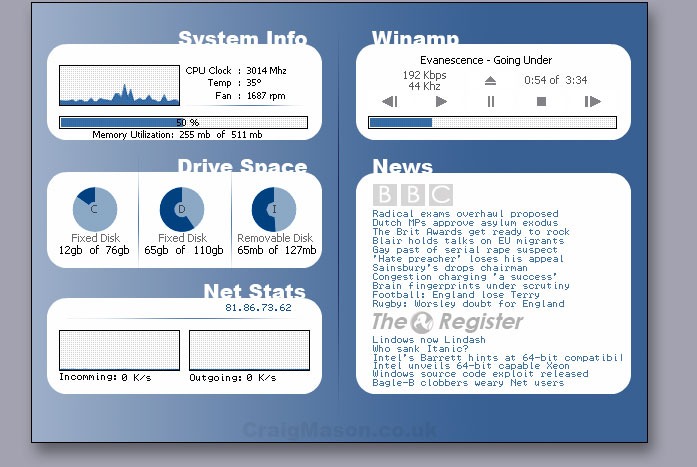Open 'Brain fingerprints under scrutiny' headline

coord(471,286)
